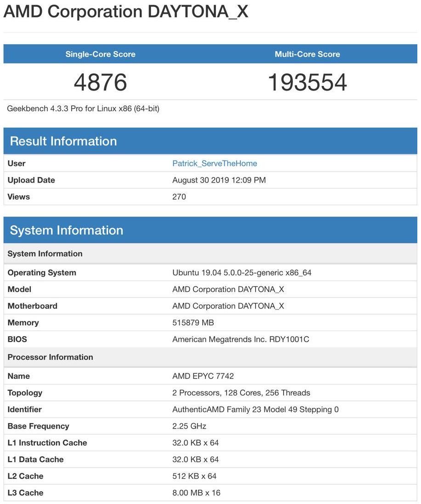
Task: Click the Multi-Core Score header
Action: tap(307, 54)
